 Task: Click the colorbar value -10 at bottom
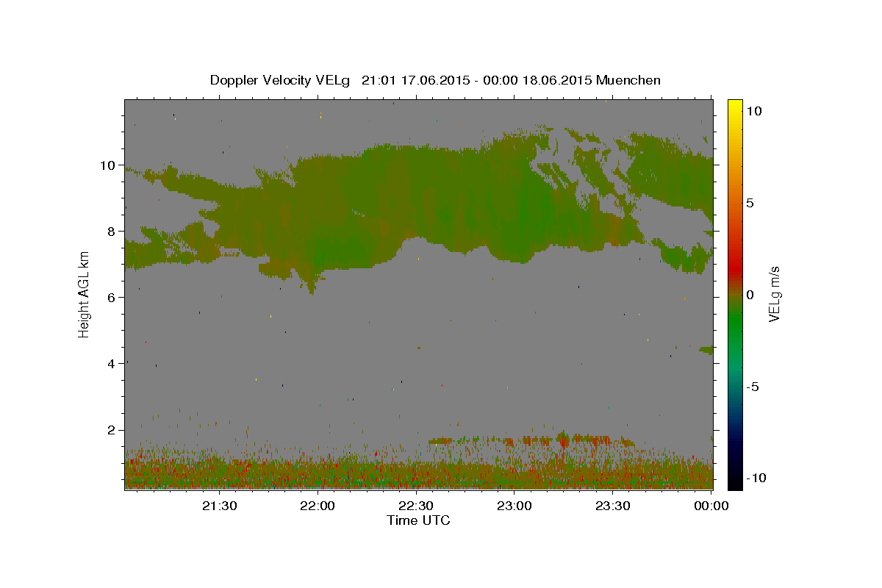755,478
